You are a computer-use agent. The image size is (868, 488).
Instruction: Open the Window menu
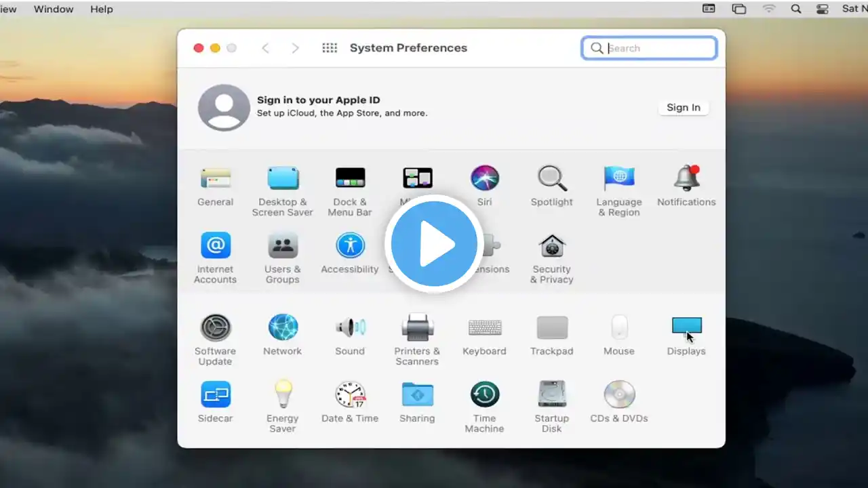(54, 9)
